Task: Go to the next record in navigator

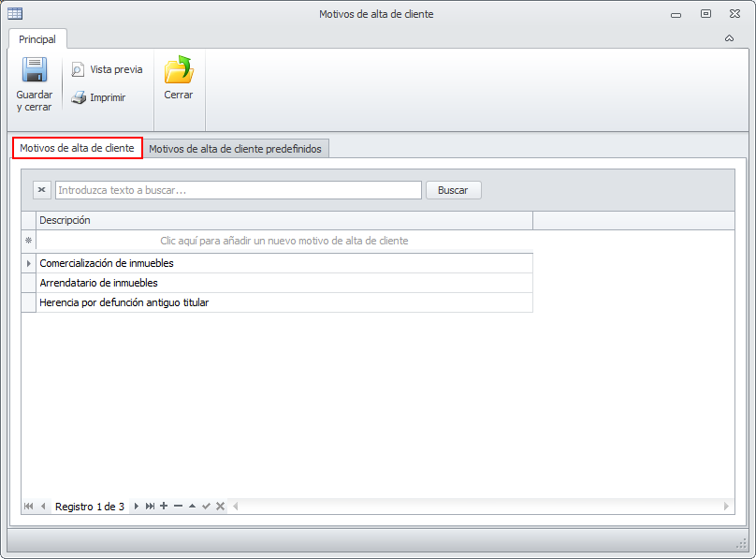Action: point(136,506)
